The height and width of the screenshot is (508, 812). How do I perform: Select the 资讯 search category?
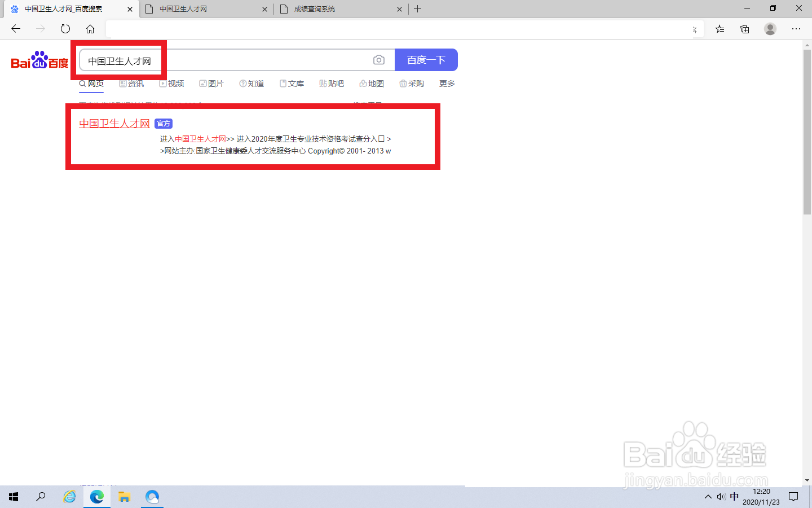click(x=131, y=84)
